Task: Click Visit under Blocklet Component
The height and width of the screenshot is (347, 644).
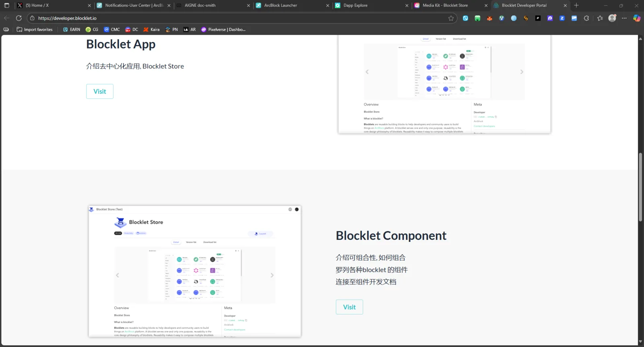Action: (349, 307)
